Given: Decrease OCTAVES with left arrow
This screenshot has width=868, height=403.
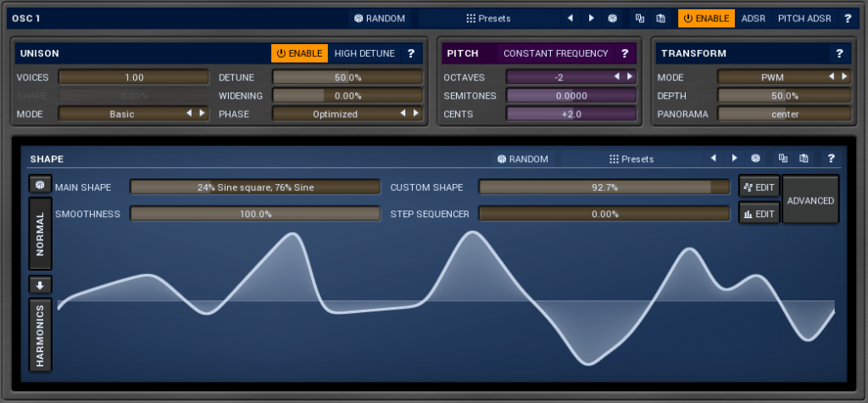Looking at the screenshot, I should tap(617, 77).
